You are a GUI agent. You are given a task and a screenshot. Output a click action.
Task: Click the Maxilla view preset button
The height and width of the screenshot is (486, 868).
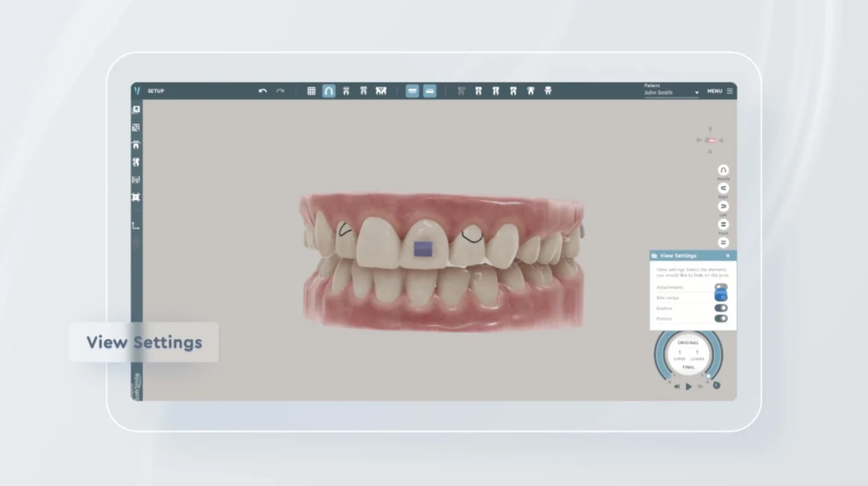point(723,171)
